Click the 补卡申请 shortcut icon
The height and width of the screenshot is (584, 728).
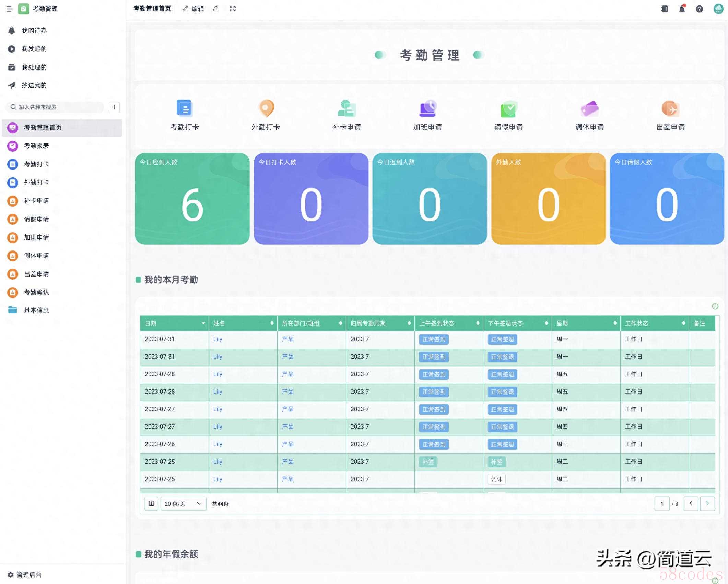pos(347,108)
